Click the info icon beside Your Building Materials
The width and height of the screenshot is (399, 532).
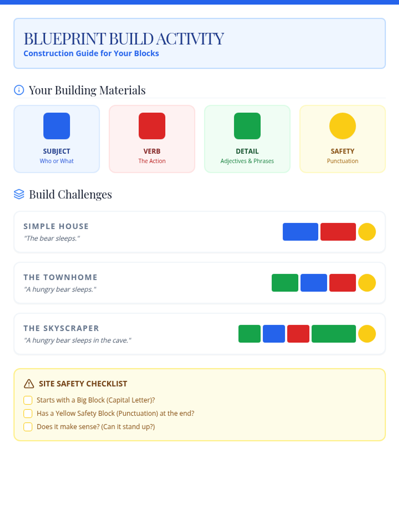[19, 90]
